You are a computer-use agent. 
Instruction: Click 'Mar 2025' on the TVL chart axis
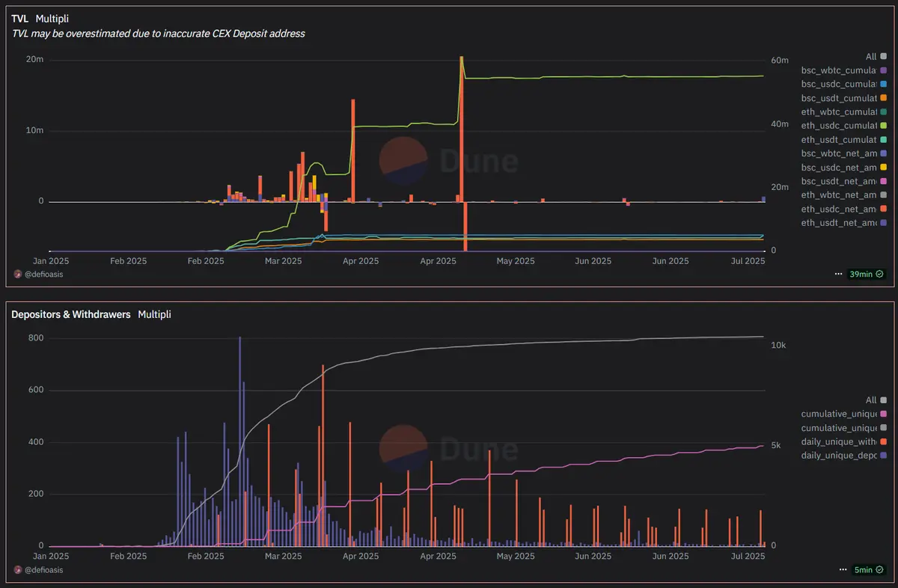(x=283, y=261)
